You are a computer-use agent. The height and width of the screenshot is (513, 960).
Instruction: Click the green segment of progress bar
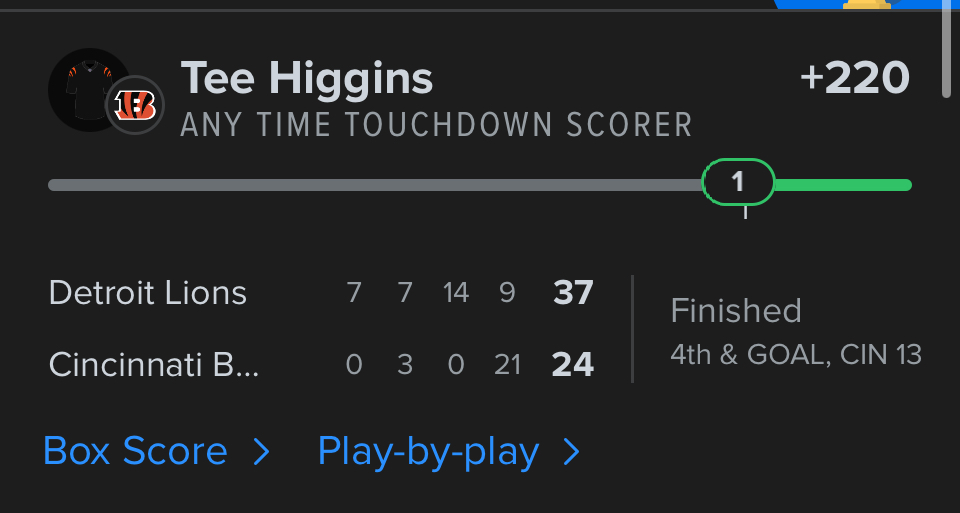pos(842,185)
